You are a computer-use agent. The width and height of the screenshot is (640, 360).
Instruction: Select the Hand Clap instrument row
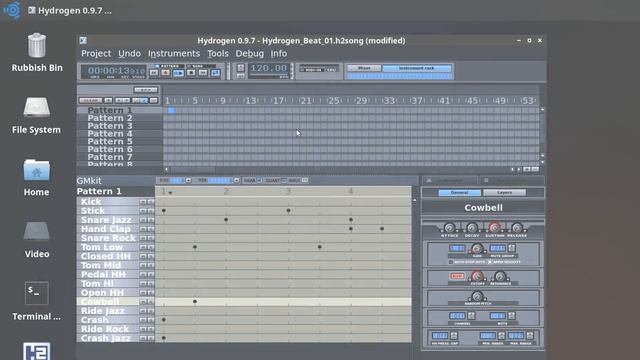(x=107, y=229)
